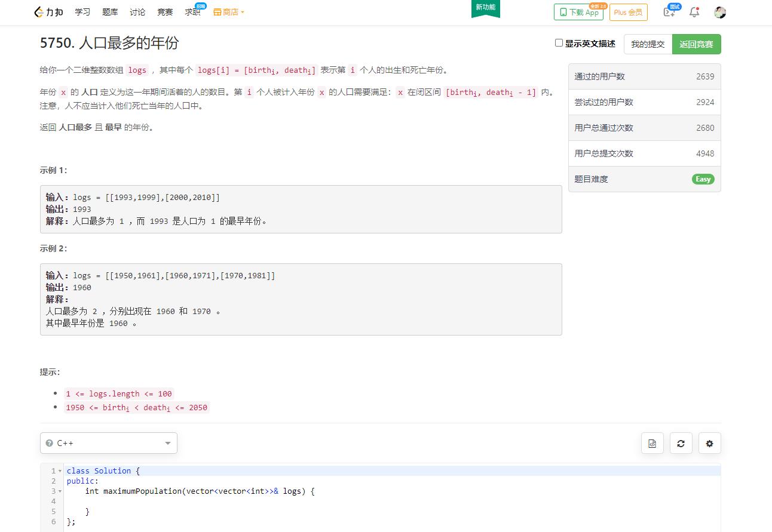This screenshot has height=532, width=772.
Task: Expand the 商店 store dropdown
Action: coord(229,12)
